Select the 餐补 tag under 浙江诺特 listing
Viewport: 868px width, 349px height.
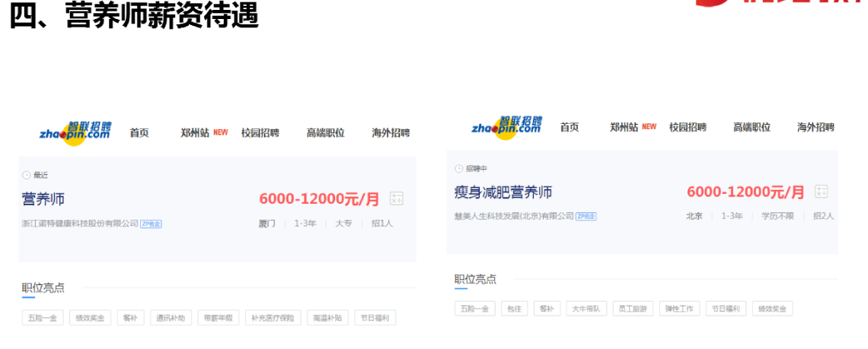(131, 318)
